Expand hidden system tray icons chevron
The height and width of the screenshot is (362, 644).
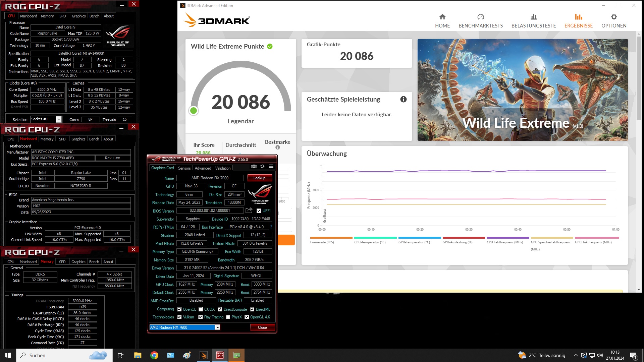[x=576, y=355]
